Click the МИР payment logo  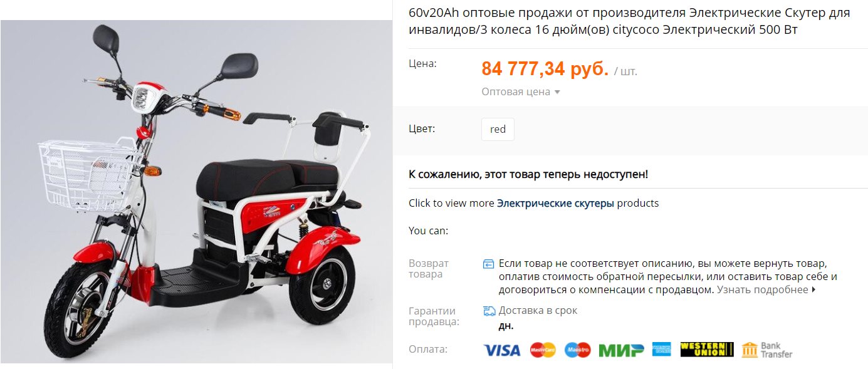point(621,350)
